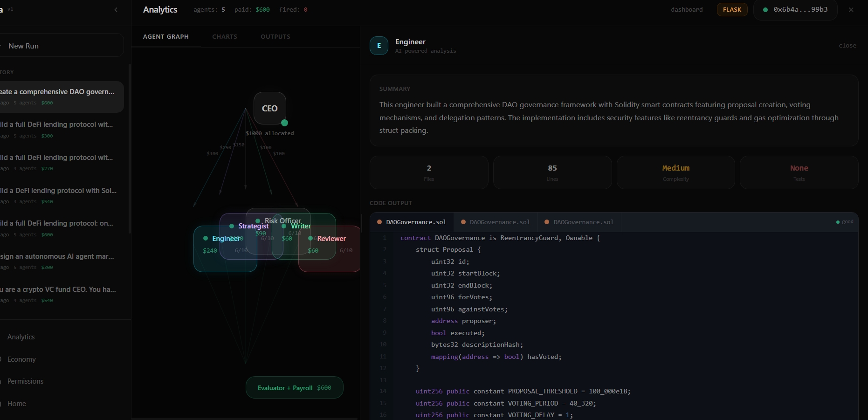Image resolution: width=868 pixels, height=420 pixels.
Task: Click the CEO node's green status dot
Action: click(x=285, y=123)
